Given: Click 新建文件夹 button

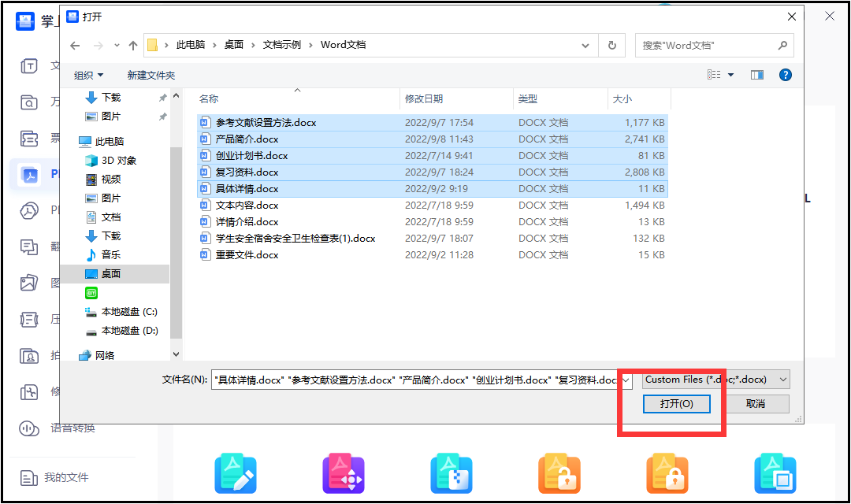Looking at the screenshot, I should [x=151, y=76].
